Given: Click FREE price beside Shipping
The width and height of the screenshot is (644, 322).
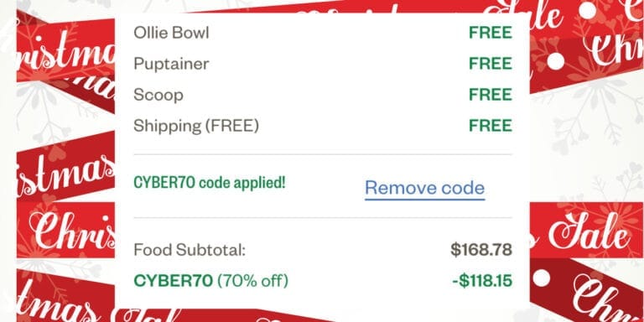Looking at the screenshot, I should [491, 126].
